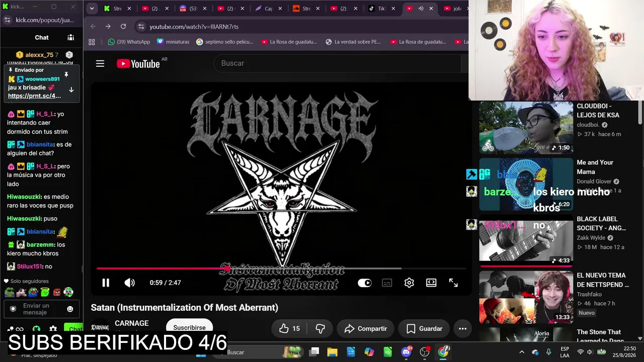The width and height of the screenshot is (644, 362).
Task: View site information for the Kick popout
Action: [7, 20]
